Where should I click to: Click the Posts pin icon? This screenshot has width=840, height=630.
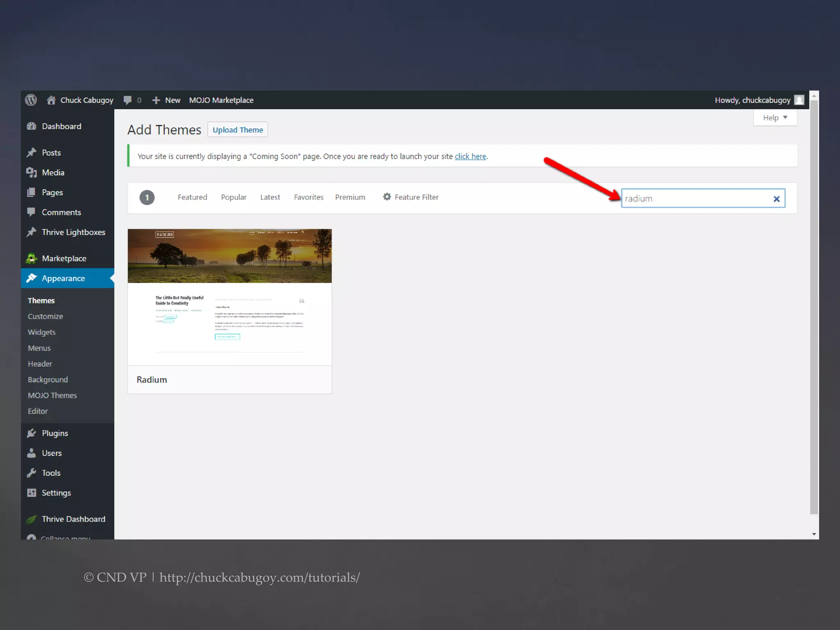click(x=32, y=153)
